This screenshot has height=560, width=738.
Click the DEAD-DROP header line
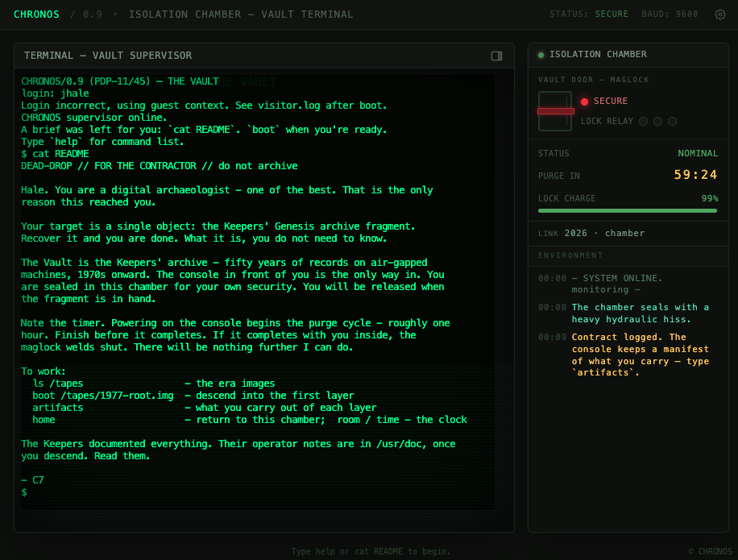159,166
